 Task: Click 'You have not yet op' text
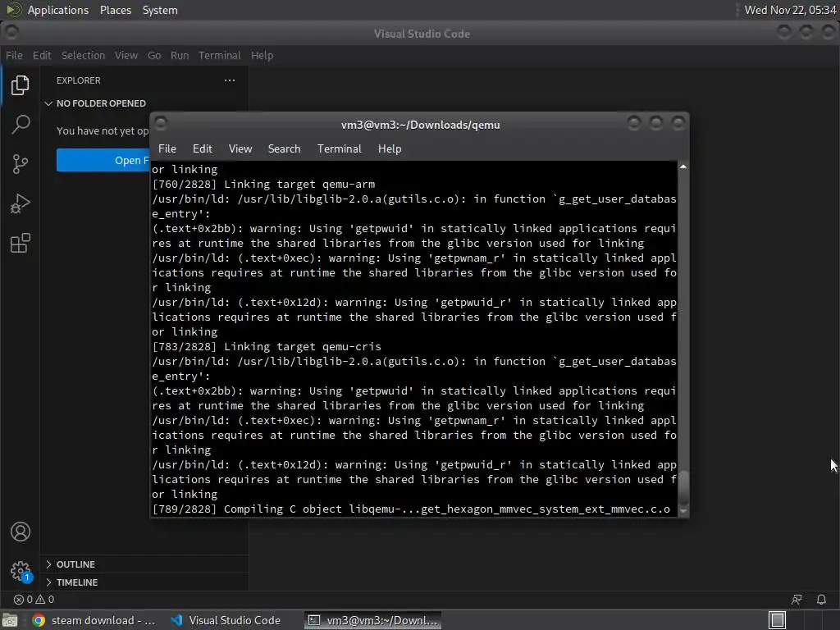103,130
